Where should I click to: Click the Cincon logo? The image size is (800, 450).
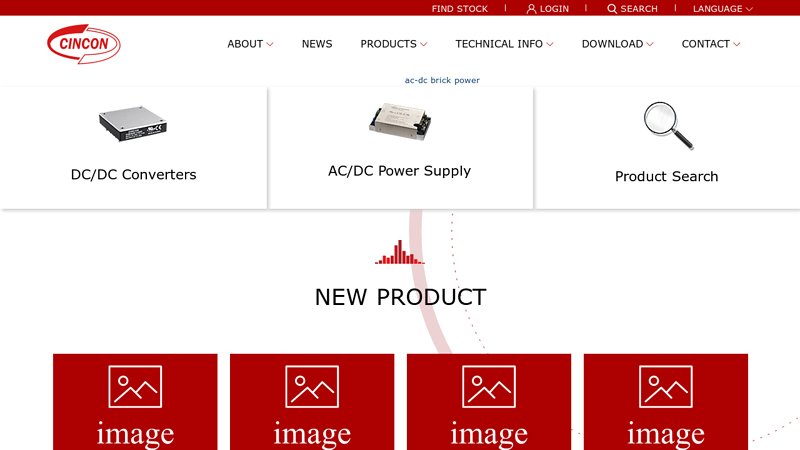[x=84, y=44]
